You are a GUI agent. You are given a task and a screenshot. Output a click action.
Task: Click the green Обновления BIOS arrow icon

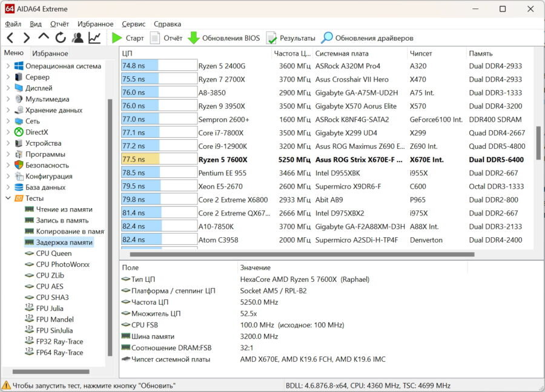pyautogui.click(x=193, y=38)
